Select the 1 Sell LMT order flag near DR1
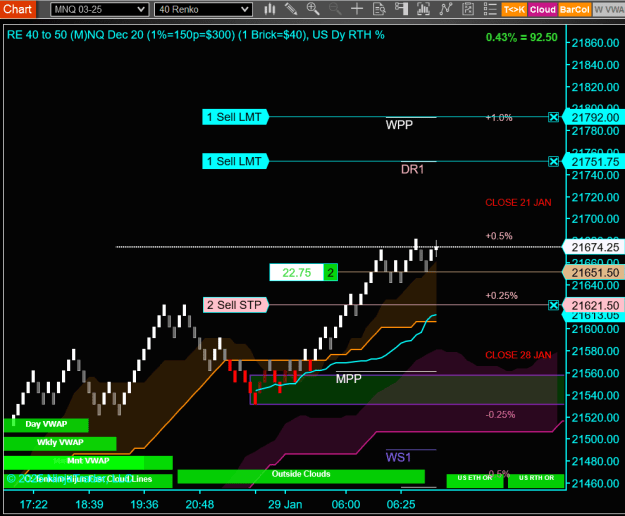The width and height of the screenshot is (625, 516). click(235, 161)
